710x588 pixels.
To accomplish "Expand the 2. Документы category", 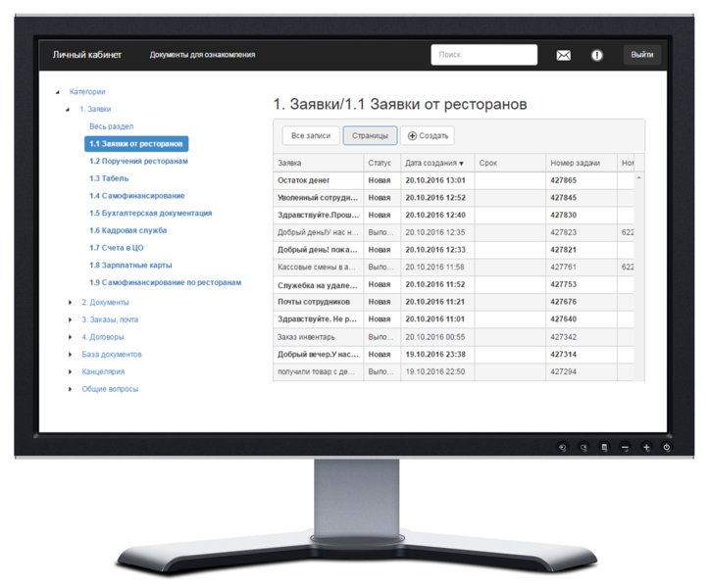I will (70, 302).
